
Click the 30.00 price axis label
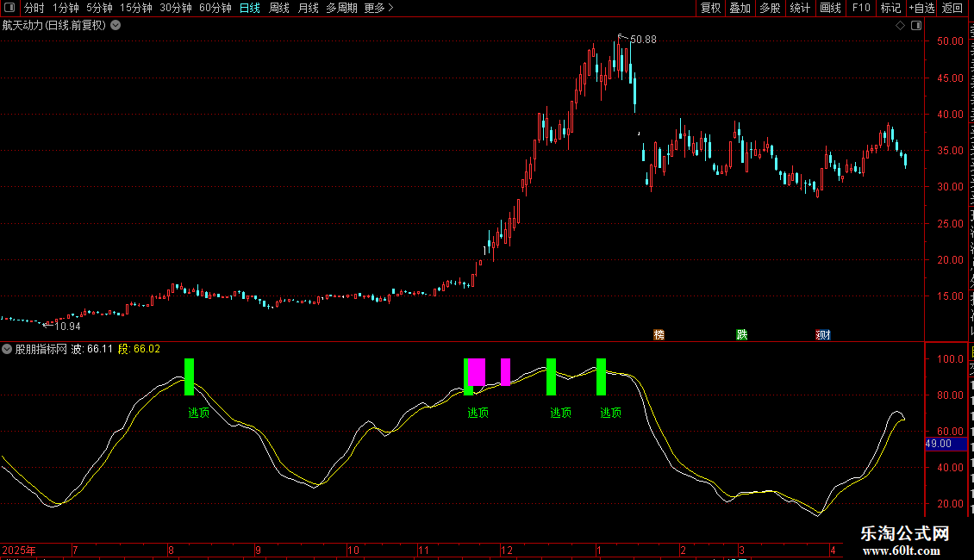tap(951, 187)
